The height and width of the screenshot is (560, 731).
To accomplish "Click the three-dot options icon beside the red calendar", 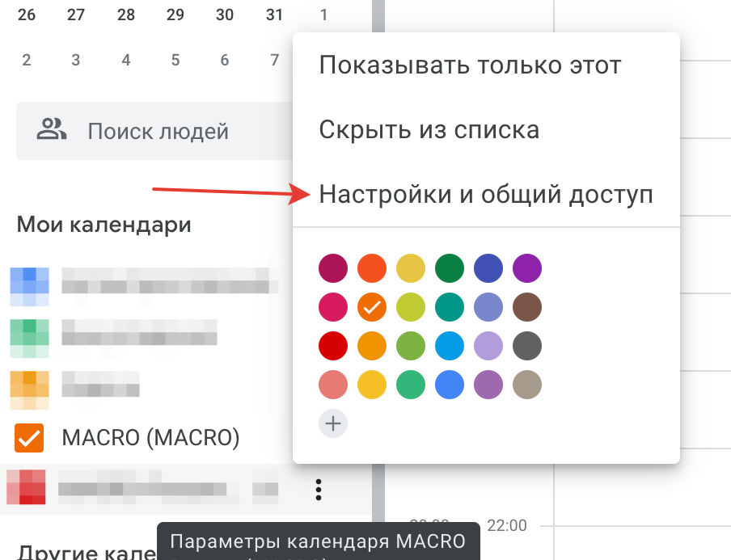I will (319, 489).
